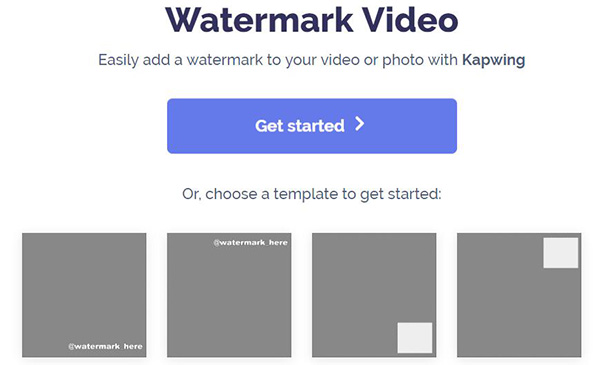
Task: Select the bottom-right text watermark template
Action: (84, 295)
